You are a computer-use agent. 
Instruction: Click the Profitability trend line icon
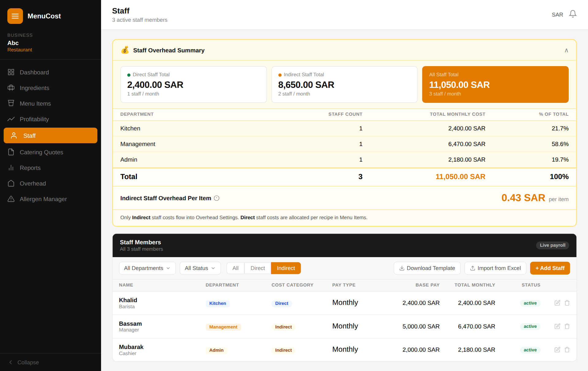[x=11, y=119]
